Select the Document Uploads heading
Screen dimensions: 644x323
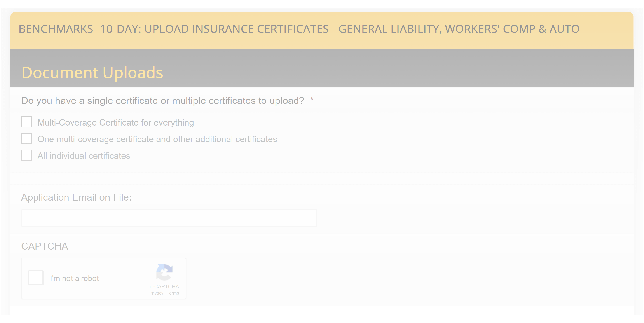(x=92, y=73)
